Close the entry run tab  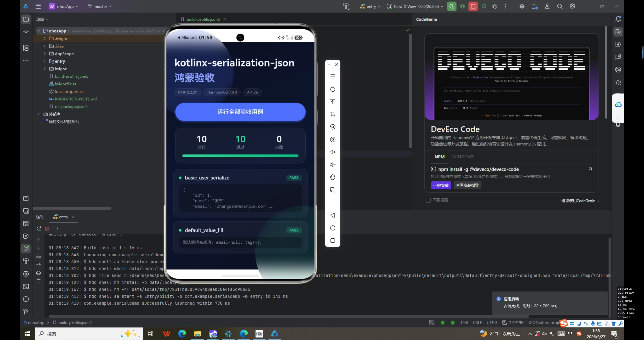pos(73,217)
